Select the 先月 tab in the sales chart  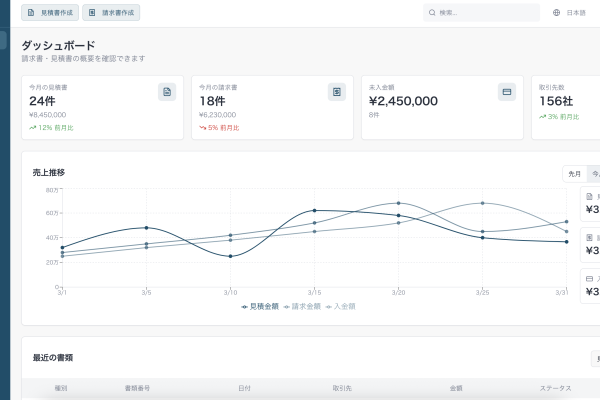point(574,173)
